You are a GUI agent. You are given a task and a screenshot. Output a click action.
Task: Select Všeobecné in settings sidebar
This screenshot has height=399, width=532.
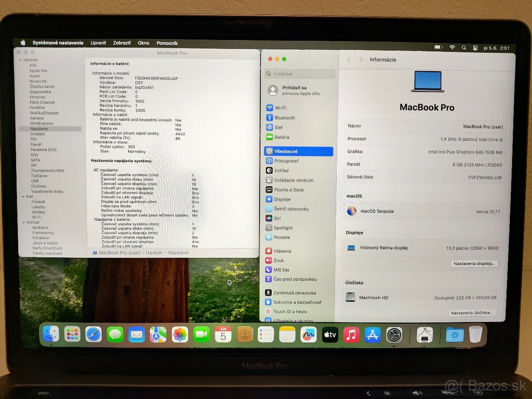click(x=298, y=151)
